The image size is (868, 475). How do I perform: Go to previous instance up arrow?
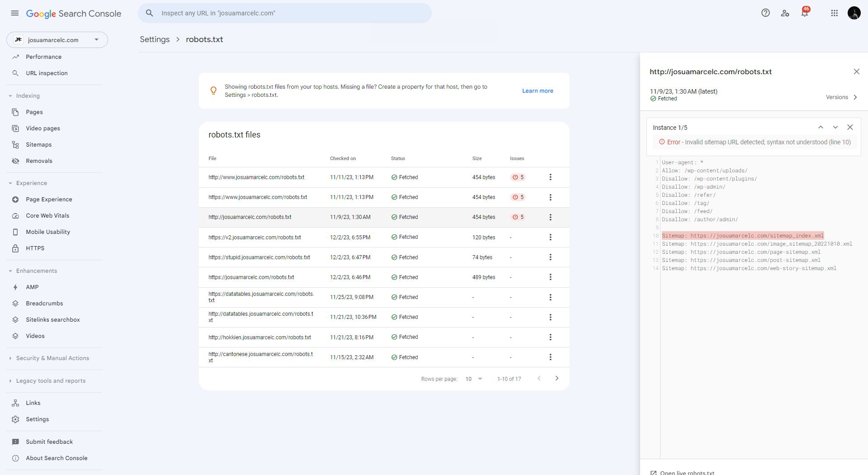click(x=821, y=128)
